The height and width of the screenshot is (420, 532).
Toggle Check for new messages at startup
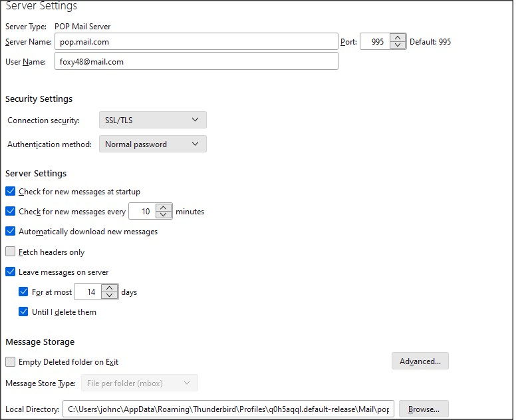(11, 191)
